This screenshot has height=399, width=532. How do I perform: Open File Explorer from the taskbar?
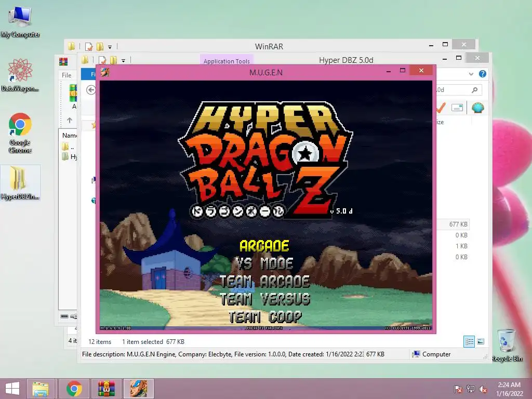[x=41, y=389]
